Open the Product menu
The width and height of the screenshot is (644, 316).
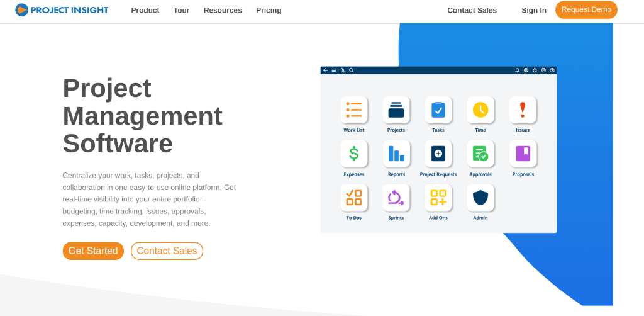click(x=145, y=10)
